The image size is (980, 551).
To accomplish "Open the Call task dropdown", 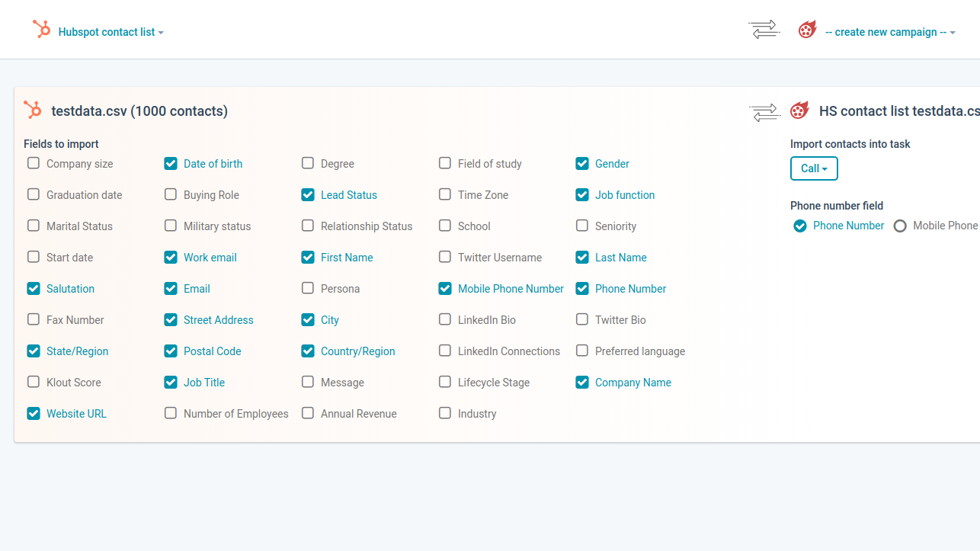I will click(814, 168).
